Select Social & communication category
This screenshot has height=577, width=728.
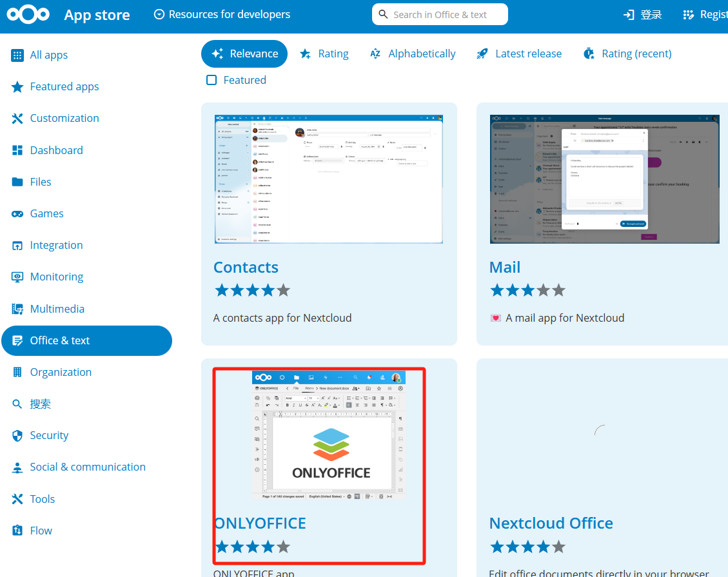click(x=88, y=467)
